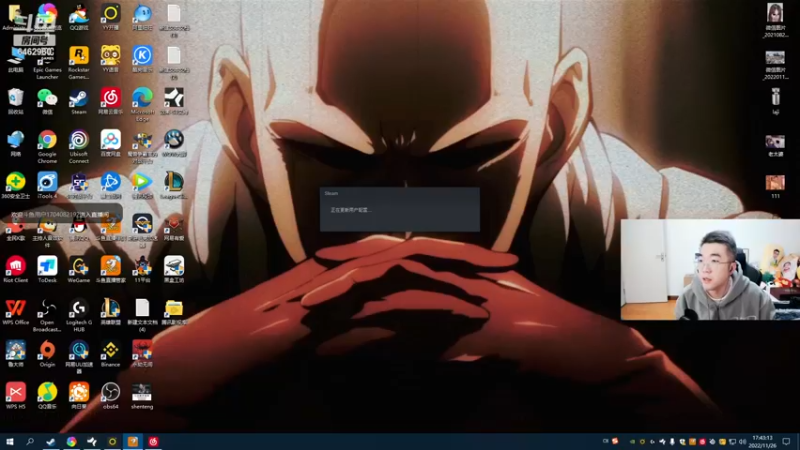Open the Riot Client shortcut
Viewport: 800px width, 450px height.
(15, 269)
